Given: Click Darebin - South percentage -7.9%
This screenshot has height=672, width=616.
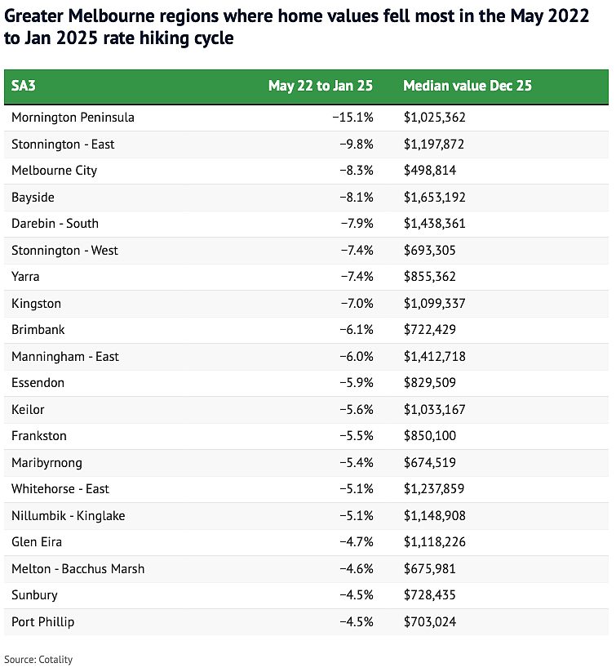Looking at the screenshot, I should (357, 224).
